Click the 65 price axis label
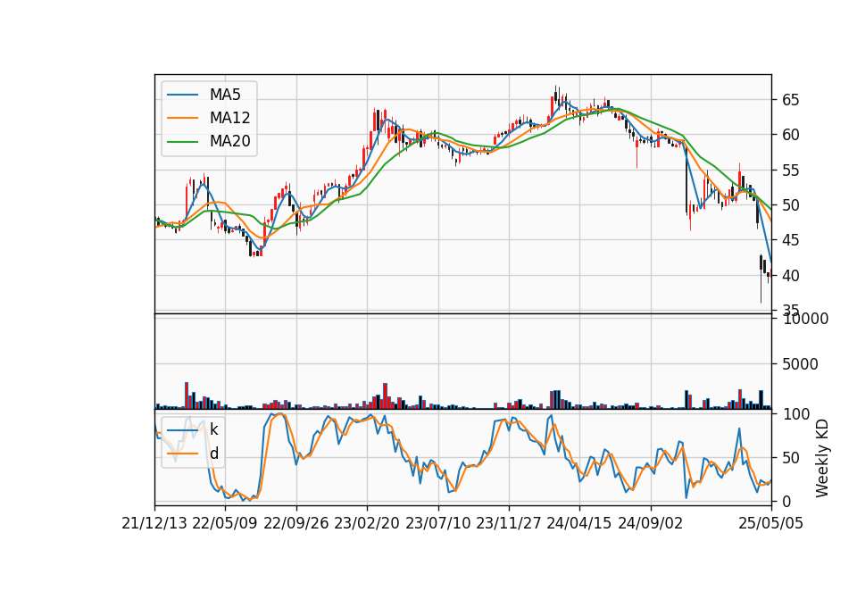 790,100
